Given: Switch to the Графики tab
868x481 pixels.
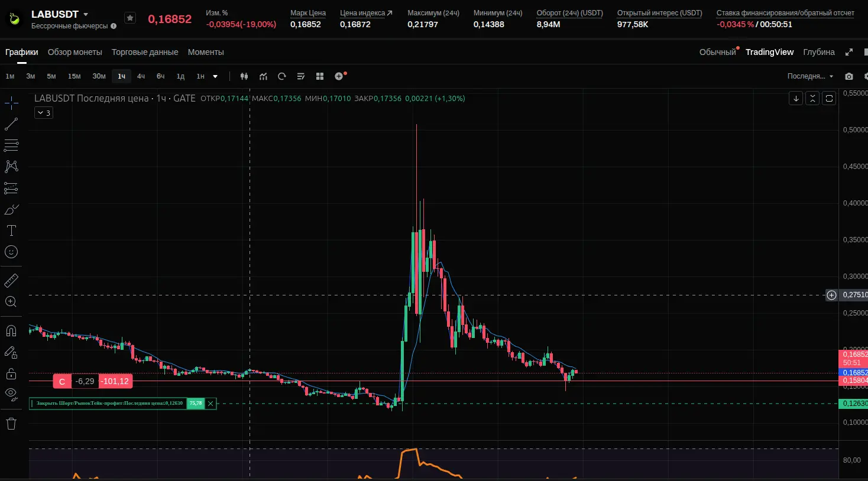Looking at the screenshot, I should click(x=22, y=52).
